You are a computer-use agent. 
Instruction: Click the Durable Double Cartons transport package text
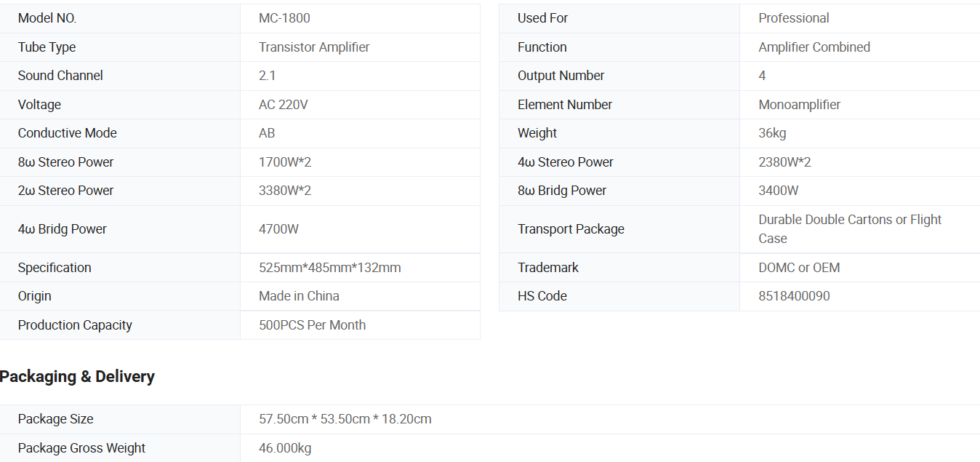point(849,220)
